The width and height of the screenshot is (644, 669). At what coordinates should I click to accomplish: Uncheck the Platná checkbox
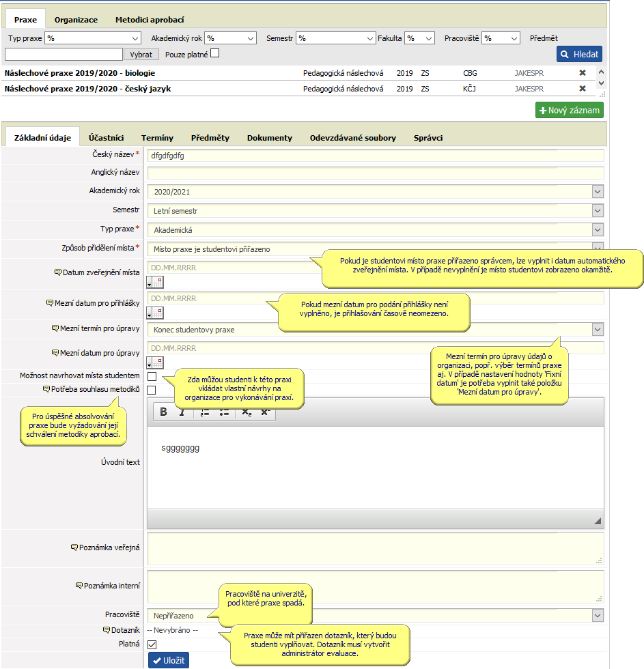pyautogui.click(x=152, y=644)
